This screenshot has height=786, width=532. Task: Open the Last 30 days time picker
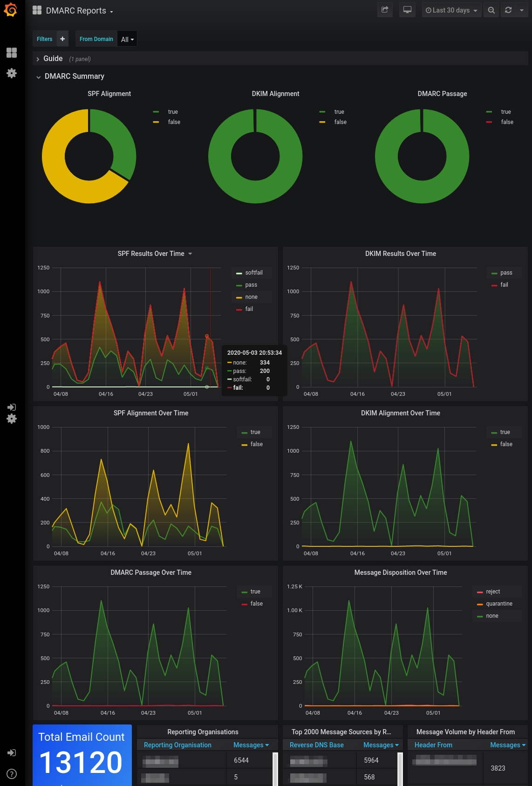[451, 10]
